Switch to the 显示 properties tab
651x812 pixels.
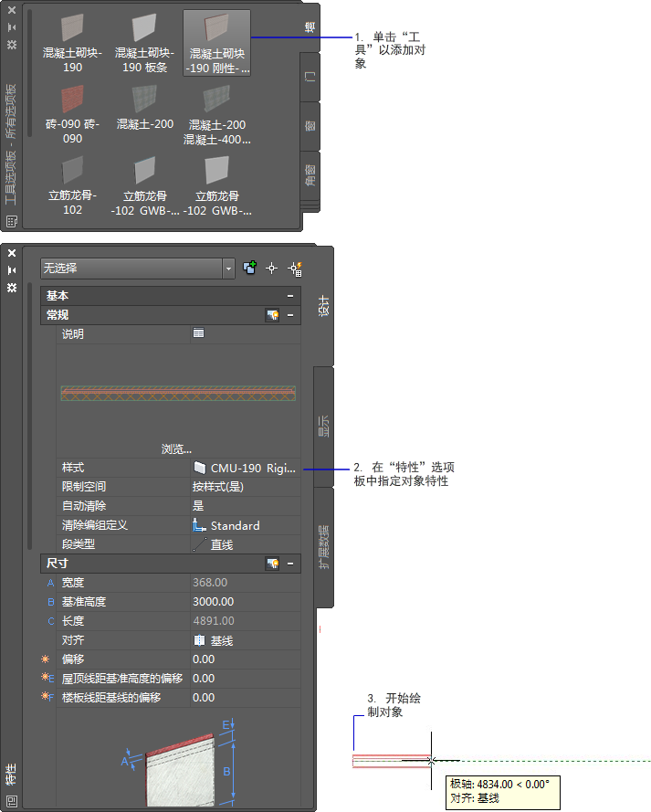323,426
